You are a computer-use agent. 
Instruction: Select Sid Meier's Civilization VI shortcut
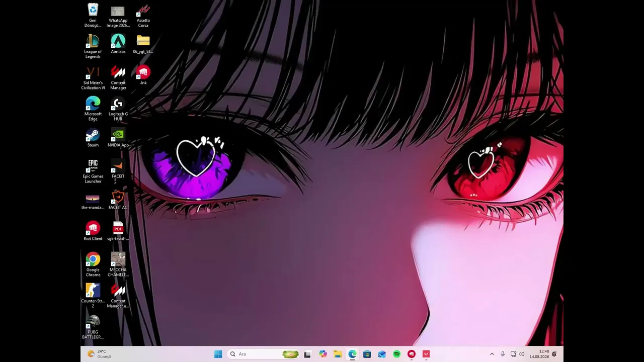coord(93,78)
